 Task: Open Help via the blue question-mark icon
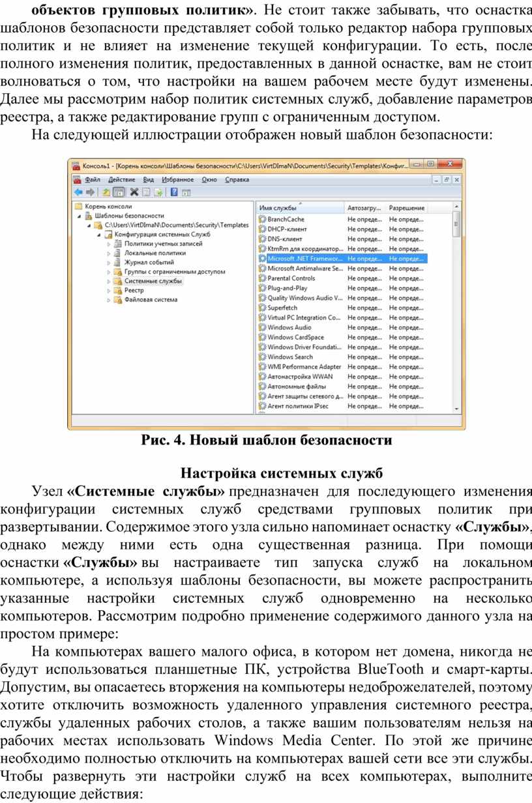[175, 192]
